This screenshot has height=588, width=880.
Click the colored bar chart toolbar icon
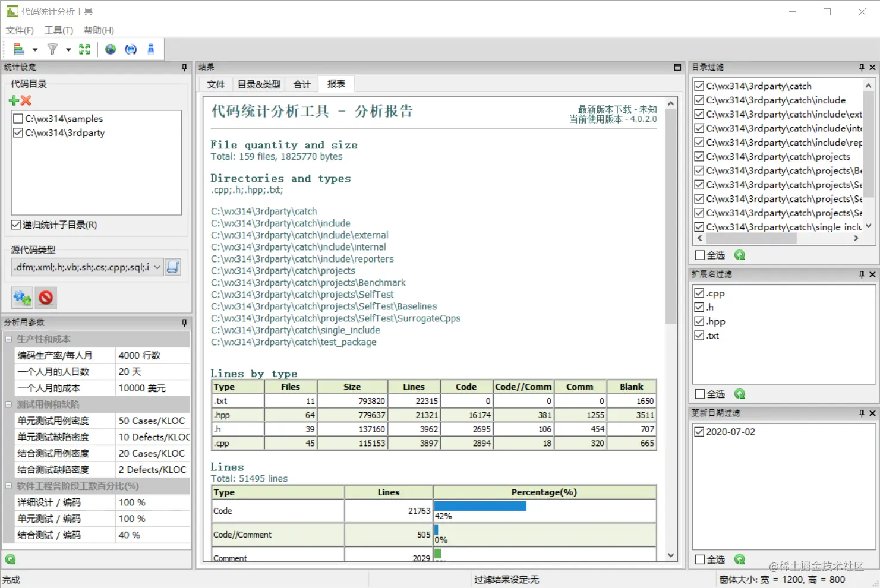coord(19,49)
